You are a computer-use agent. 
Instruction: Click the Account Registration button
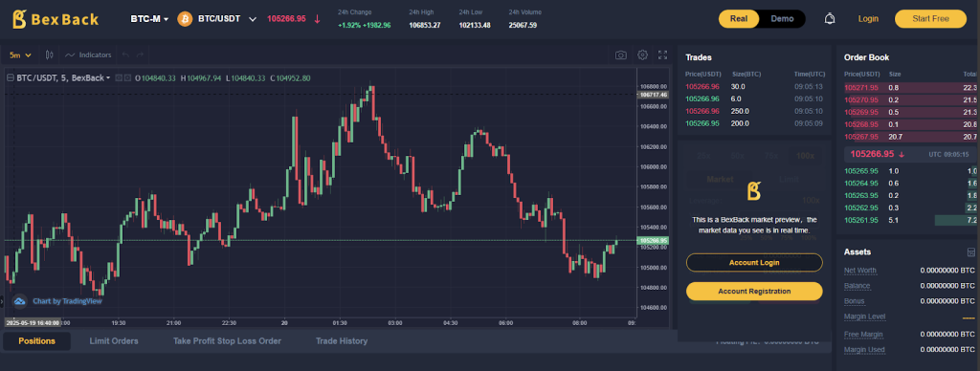754,291
